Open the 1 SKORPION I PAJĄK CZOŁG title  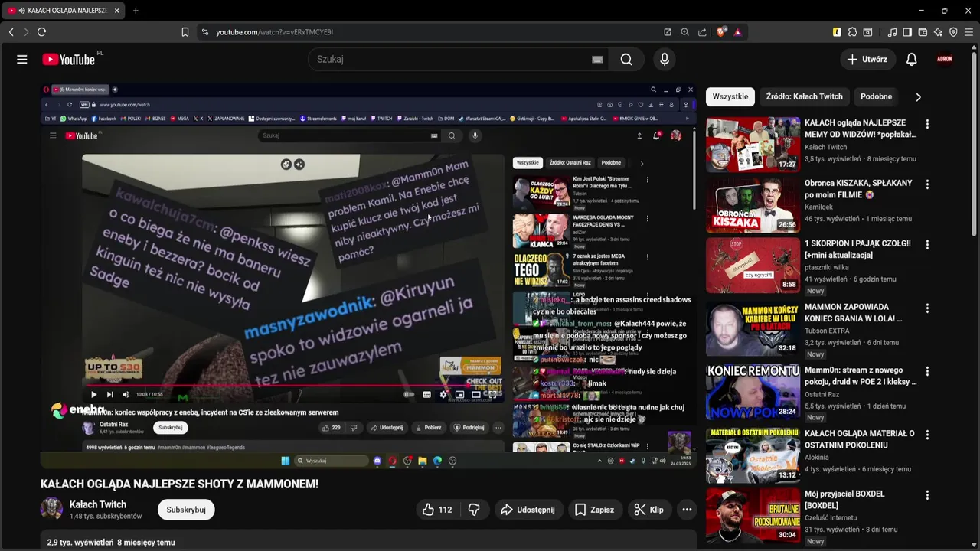pos(858,249)
